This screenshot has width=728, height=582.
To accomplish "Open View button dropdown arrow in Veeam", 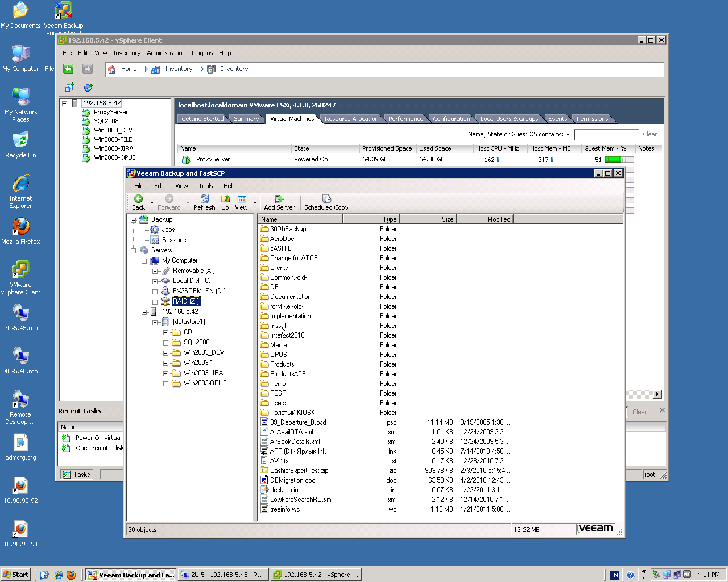I will [255, 202].
